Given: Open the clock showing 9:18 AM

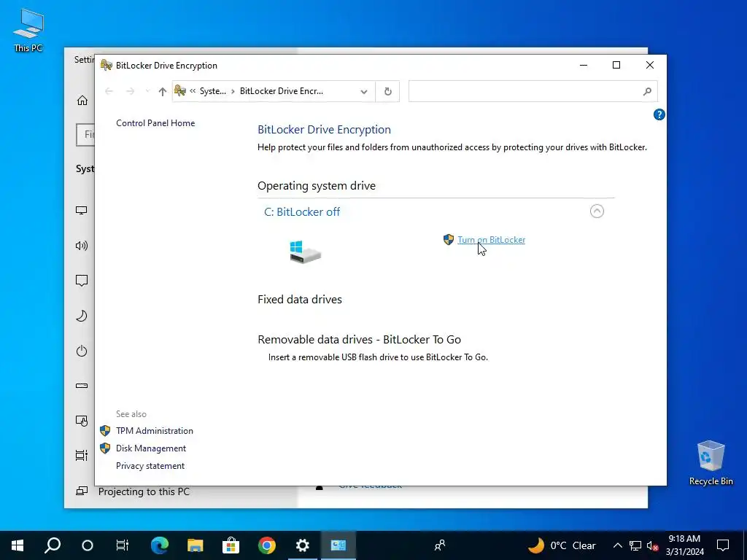Looking at the screenshot, I should [x=684, y=545].
